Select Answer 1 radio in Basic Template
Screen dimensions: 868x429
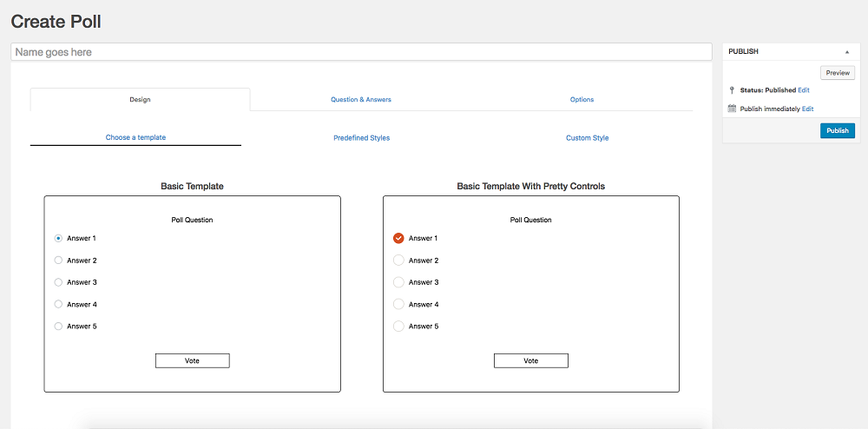pyautogui.click(x=58, y=238)
